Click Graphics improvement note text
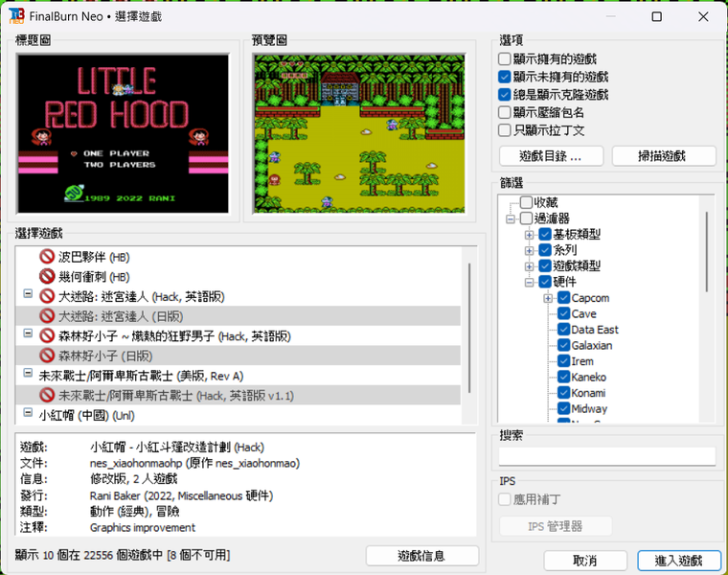 coord(143,528)
